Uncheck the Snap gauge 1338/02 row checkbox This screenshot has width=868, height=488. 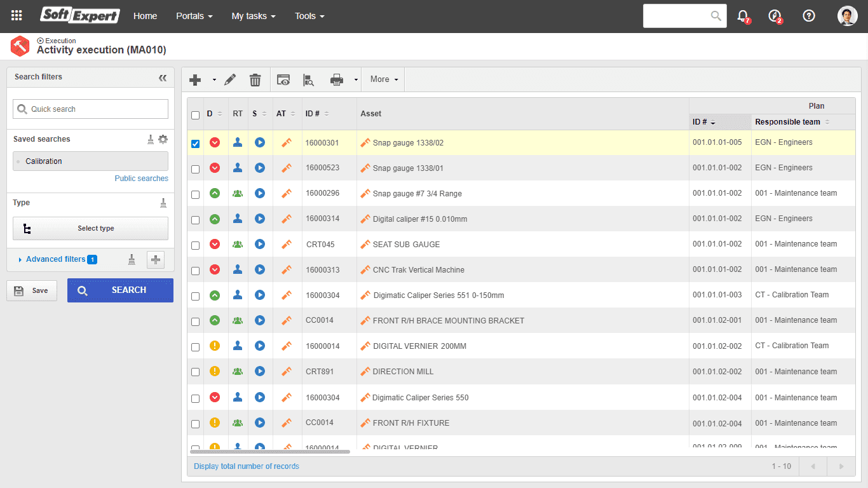click(195, 144)
